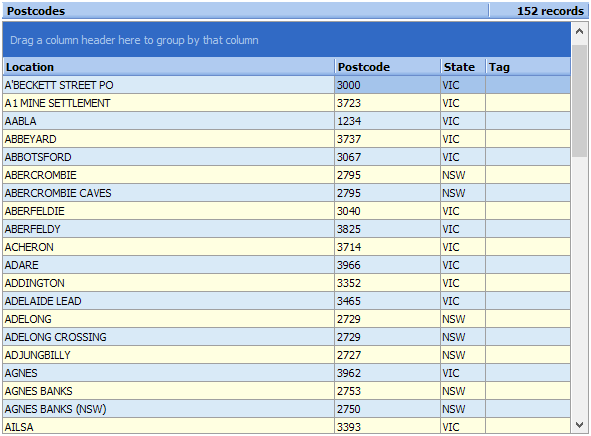Click the NSW state cell for ADELONG
This screenshot has width=591, height=436.
click(x=463, y=319)
